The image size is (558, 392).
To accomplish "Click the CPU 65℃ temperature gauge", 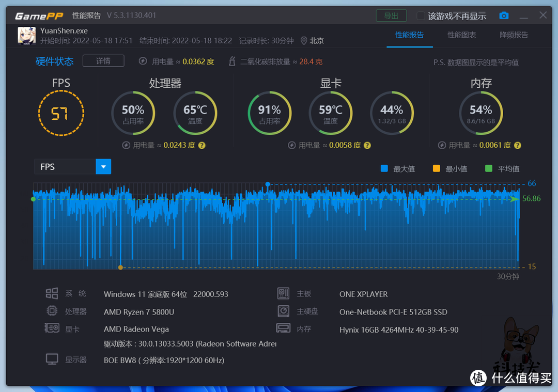I will (x=195, y=113).
